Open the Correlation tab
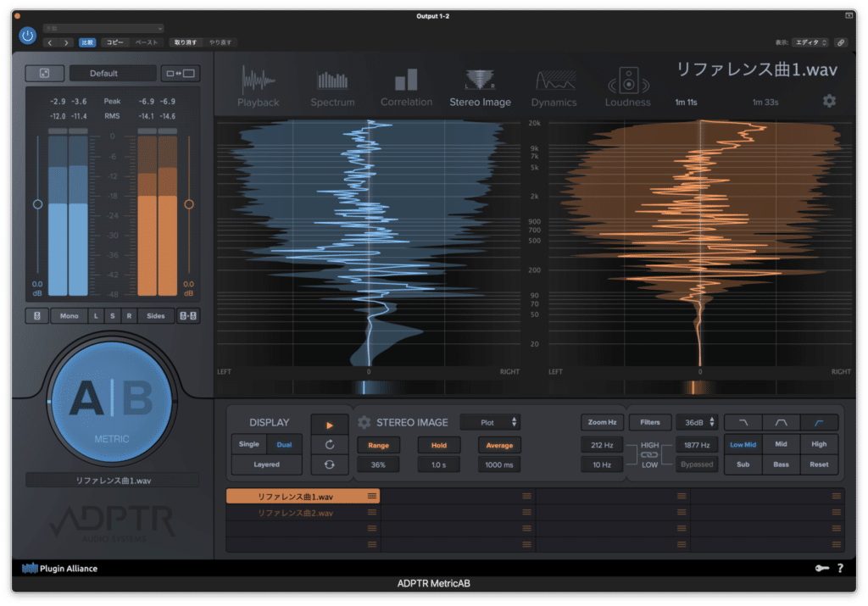 click(x=406, y=87)
